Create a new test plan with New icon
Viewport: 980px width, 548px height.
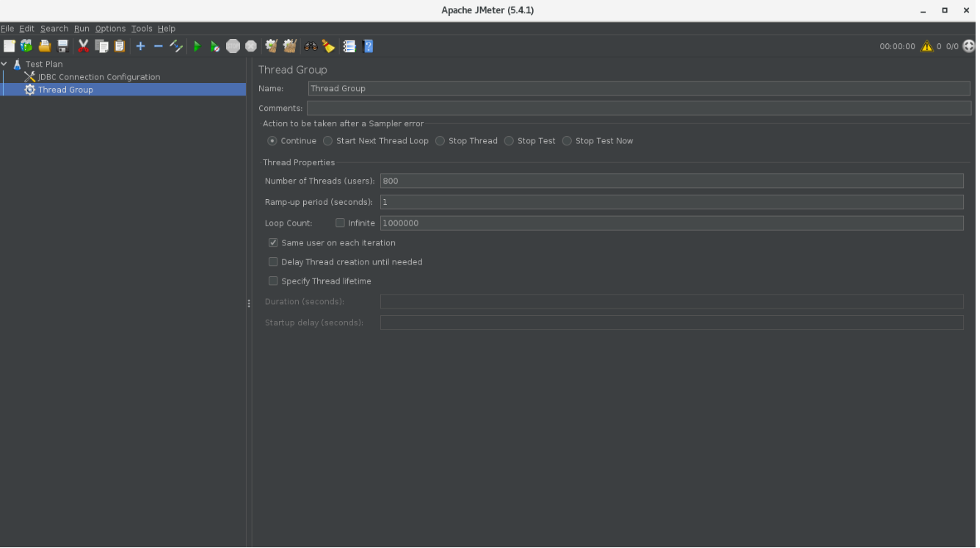pos(9,46)
